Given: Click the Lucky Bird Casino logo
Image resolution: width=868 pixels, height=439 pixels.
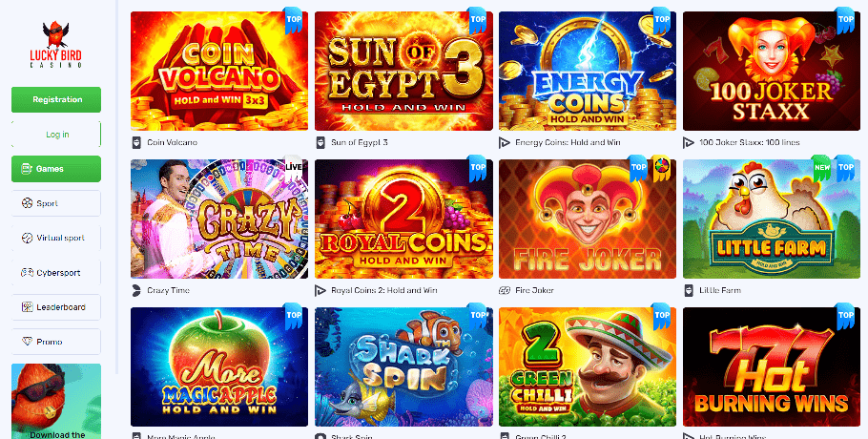Looking at the screenshot, I should click(56, 44).
